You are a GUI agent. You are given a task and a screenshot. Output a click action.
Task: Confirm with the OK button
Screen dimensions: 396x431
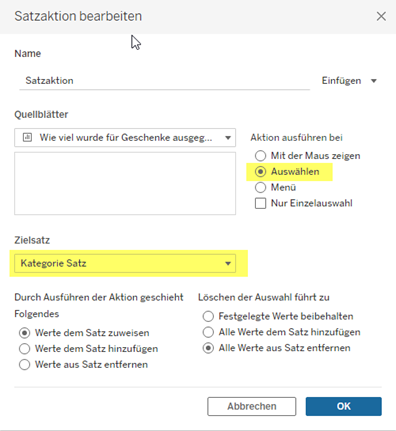pyautogui.click(x=344, y=406)
